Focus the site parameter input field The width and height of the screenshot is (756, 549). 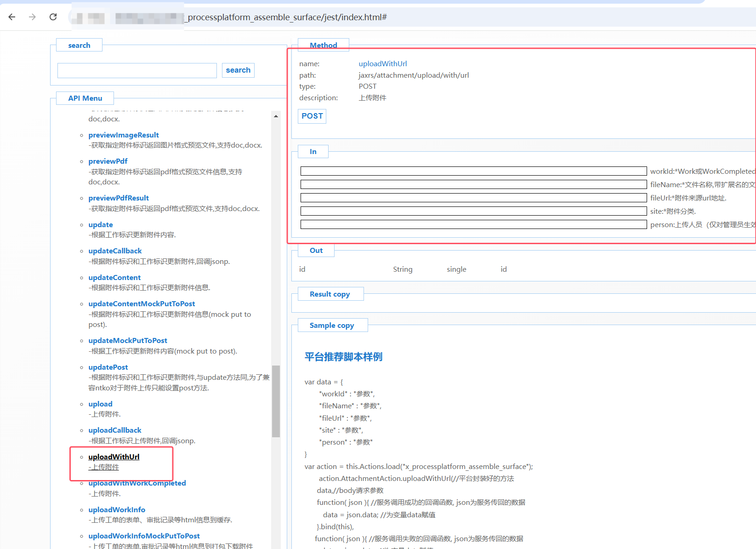point(473,211)
